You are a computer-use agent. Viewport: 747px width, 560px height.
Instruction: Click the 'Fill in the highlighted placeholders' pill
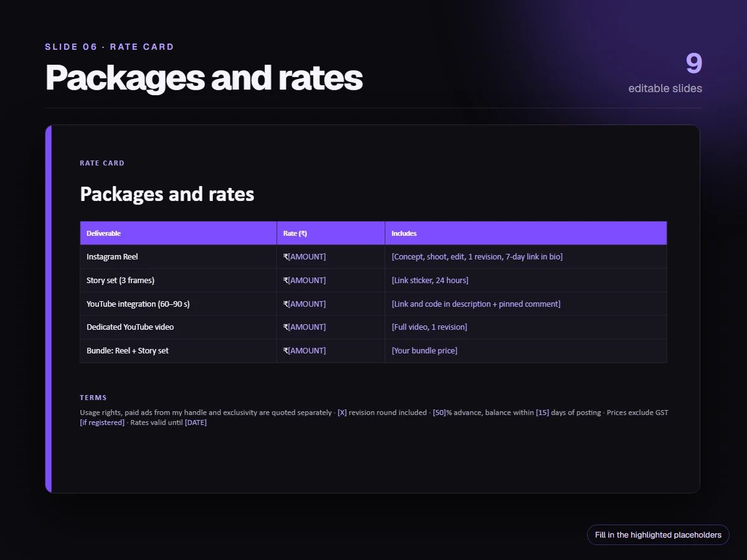(658, 535)
